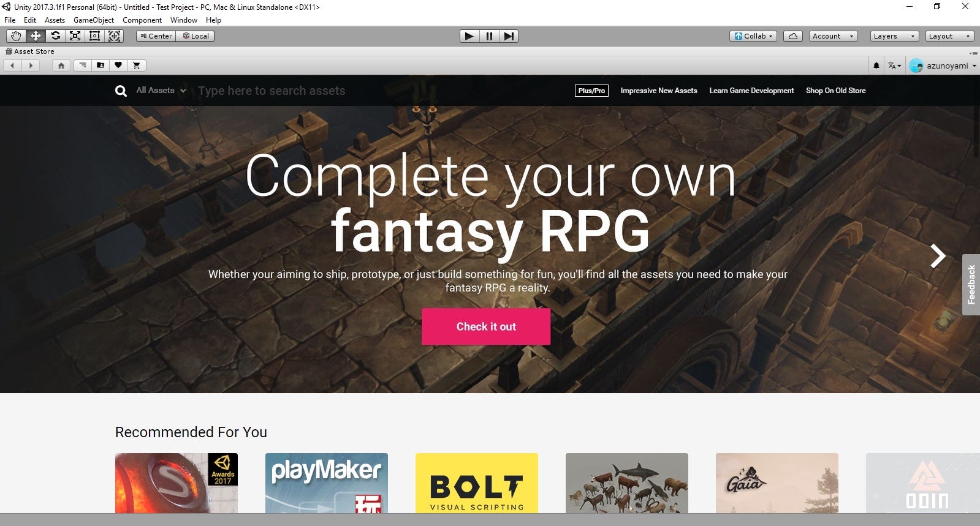Open the Odin asset thumbnail
This screenshot has width=980, height=526.
[x=923, y=483]
